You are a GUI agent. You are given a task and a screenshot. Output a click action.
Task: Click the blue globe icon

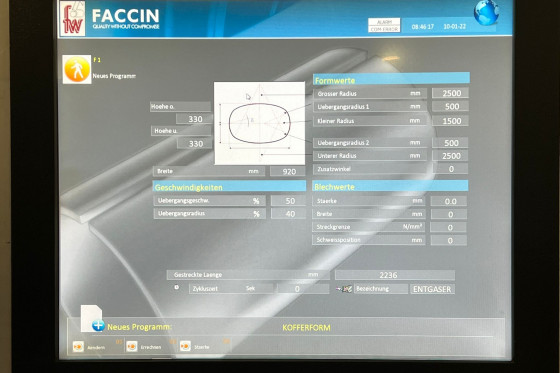tap(486, 13)
